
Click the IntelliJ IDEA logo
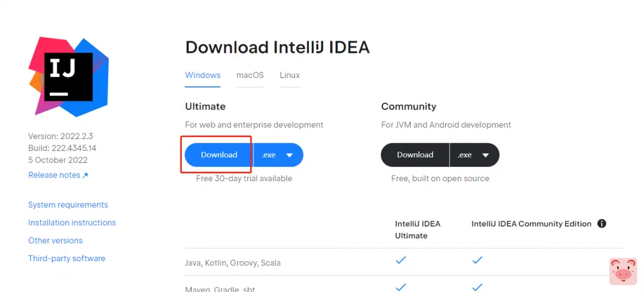point(69,77)
